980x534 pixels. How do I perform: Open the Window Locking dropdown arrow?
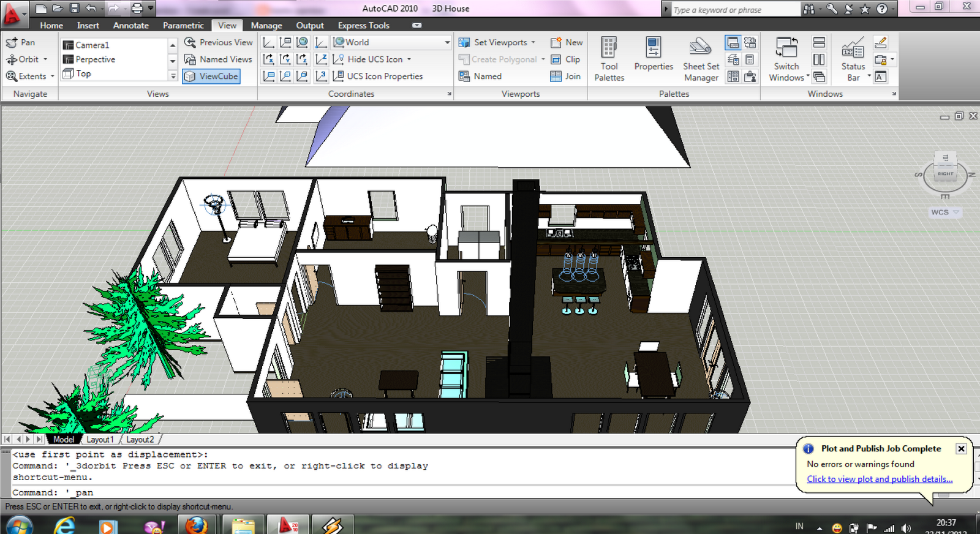pos(892,59)
